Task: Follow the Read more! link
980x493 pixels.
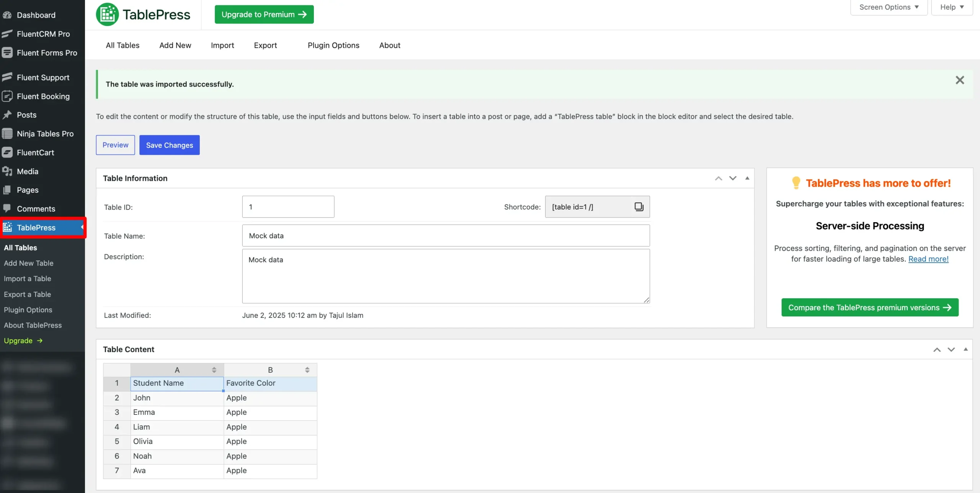Action: click(x=928, y=259)
